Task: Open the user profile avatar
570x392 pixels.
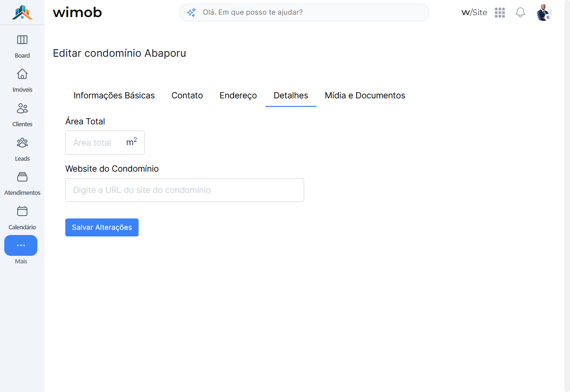Action: click(x=544, y=13)
